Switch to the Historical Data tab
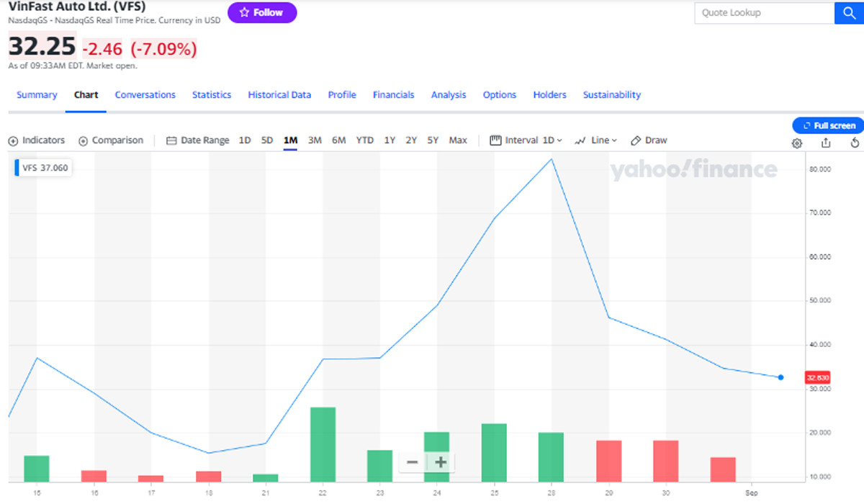 pyautogui.click(x=279, y=95)
